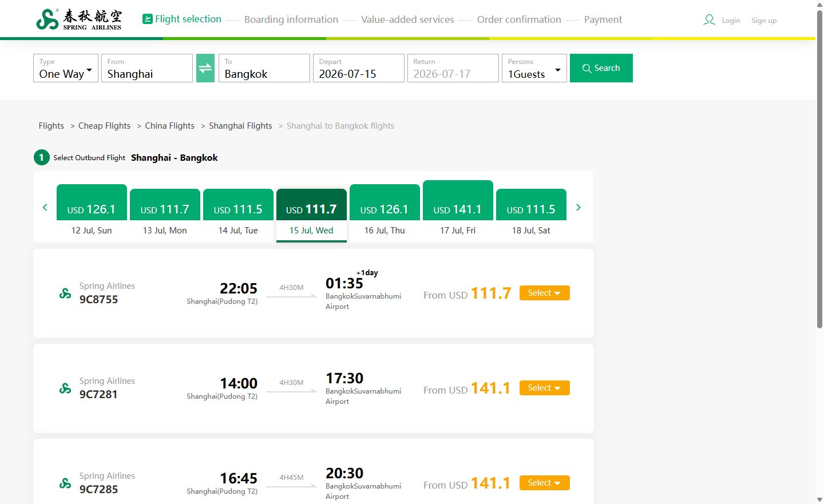Click the Order confirmation step
This screenshot has width=824, height=504.
point(519,19)
